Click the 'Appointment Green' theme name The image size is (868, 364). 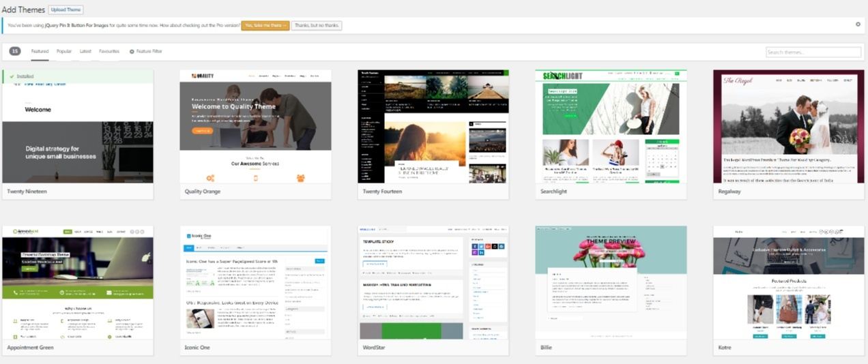point(31,348)
